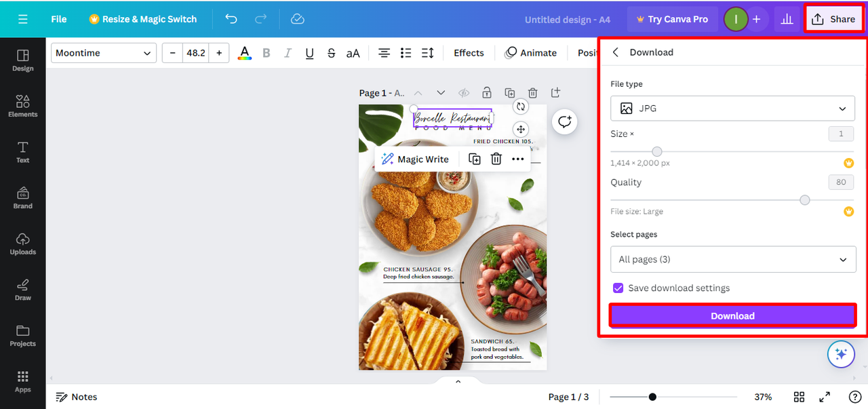
Task: Decrease font size with minus button
Action: [x=172, y=53]
